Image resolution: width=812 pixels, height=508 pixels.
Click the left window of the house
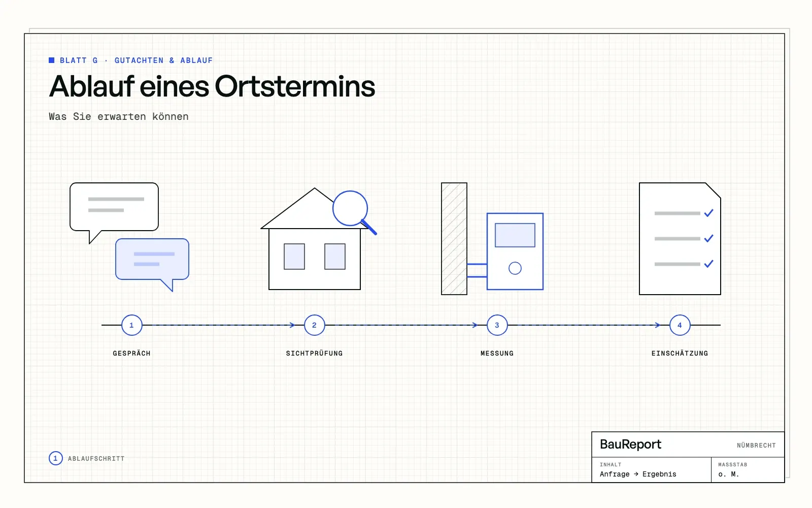point(294,257)
